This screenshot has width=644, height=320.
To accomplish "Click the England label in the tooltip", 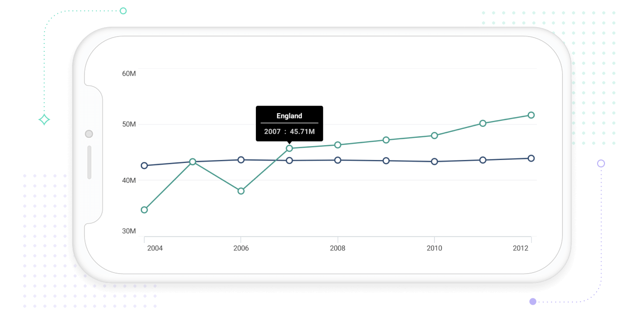I will click(289, 116).
